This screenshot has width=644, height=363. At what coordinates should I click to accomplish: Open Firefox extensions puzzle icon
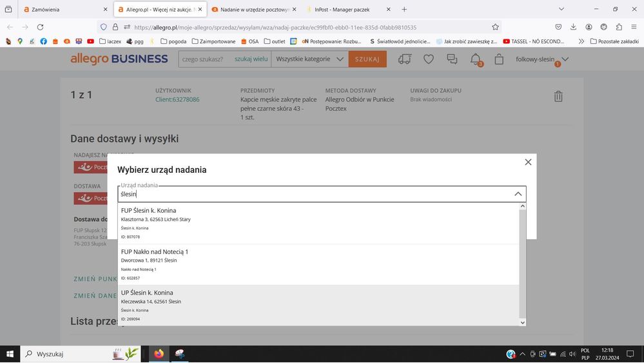(x=619, y=27)
